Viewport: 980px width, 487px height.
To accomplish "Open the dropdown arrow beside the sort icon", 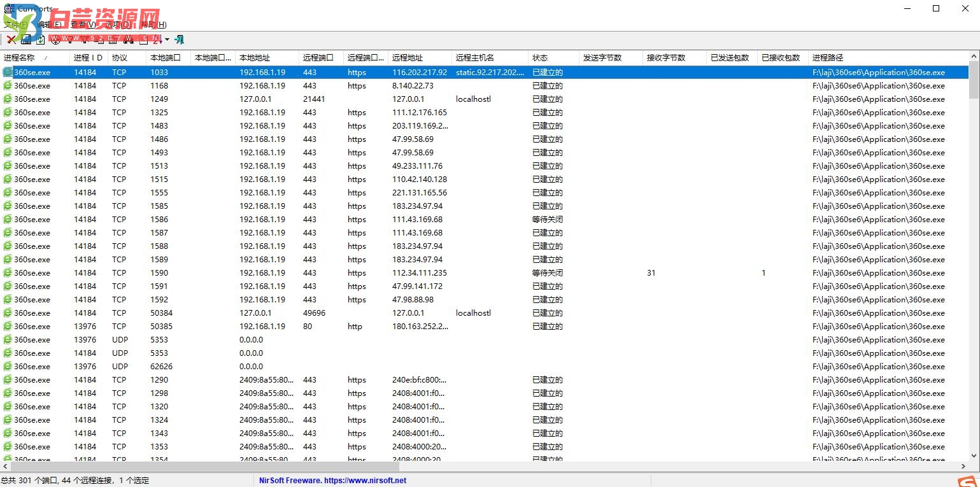I will 167,39.
